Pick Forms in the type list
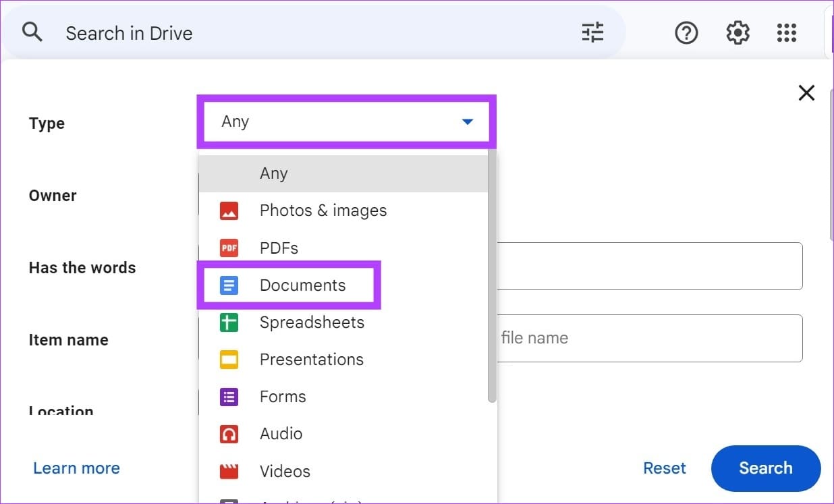834x504 pixels. click(343, 396)
